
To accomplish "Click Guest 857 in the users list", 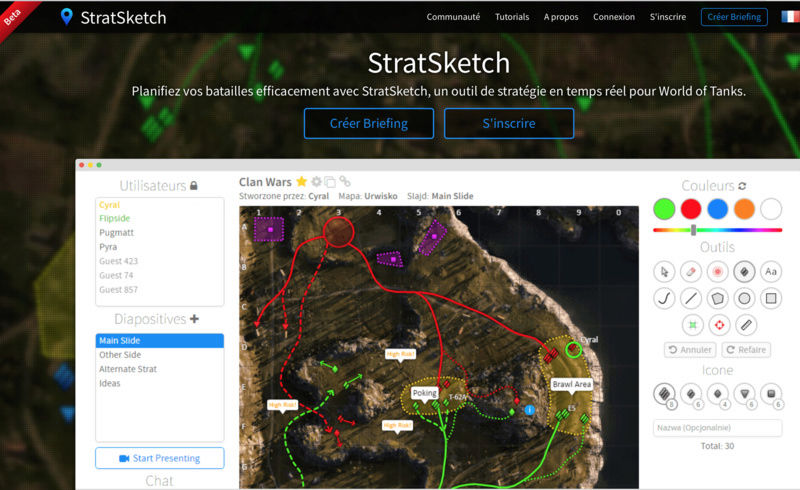I will [x=118, y=290].
